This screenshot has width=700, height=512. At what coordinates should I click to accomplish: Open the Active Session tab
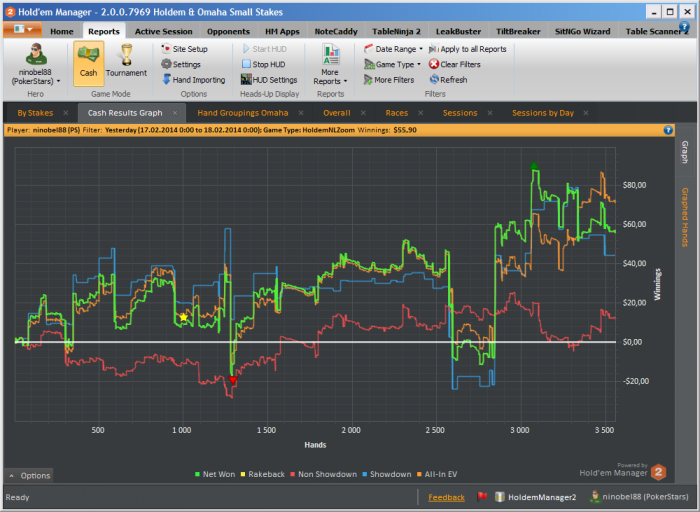coord(163,31)
